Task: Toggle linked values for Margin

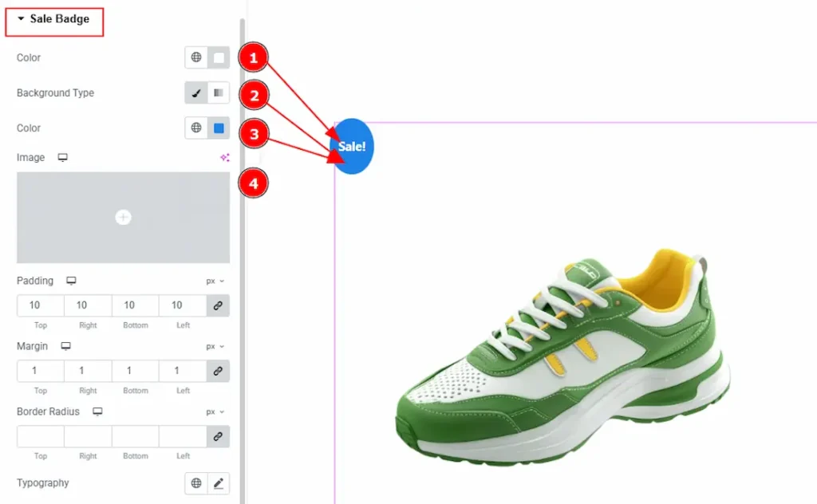Action: pos(217,371)
